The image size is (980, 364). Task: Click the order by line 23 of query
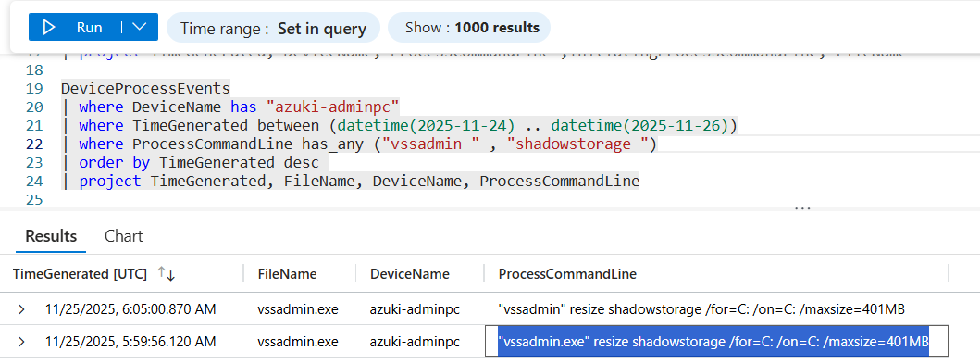tap(199, 163)
